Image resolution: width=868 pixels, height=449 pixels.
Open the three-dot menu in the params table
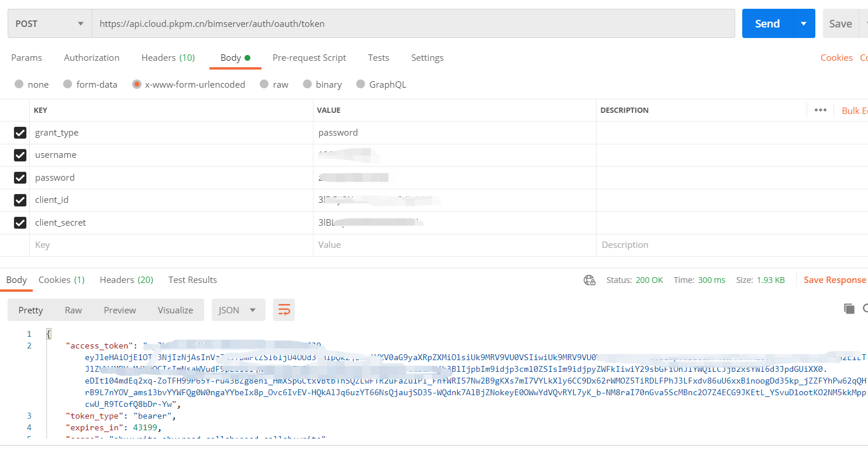(x=820, y=110)
